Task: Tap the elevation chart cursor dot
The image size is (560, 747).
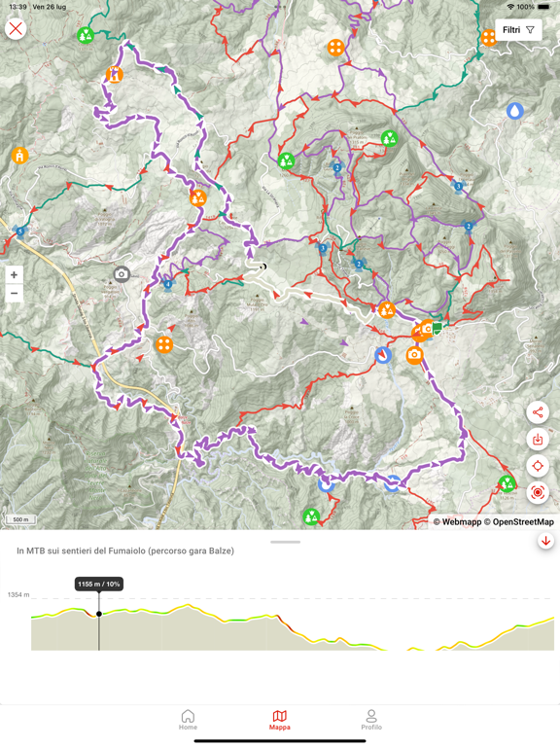Action: (99, 614)
